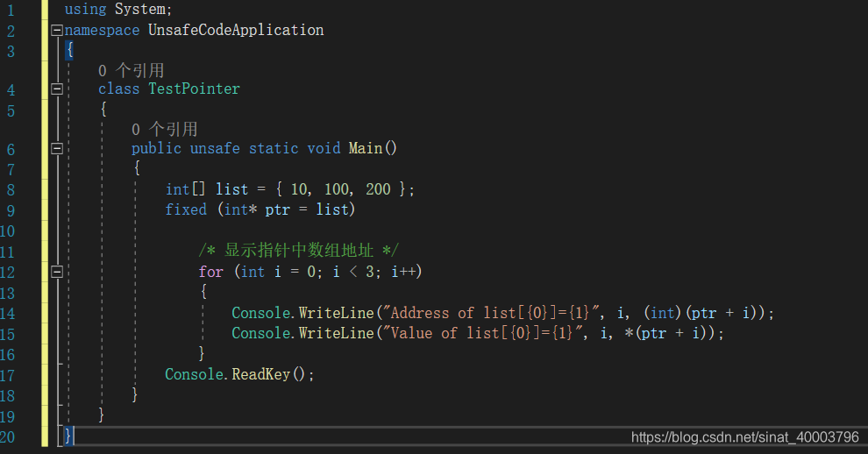Open references lens above Main method
The image size is (868, 454).
(165, 129)
